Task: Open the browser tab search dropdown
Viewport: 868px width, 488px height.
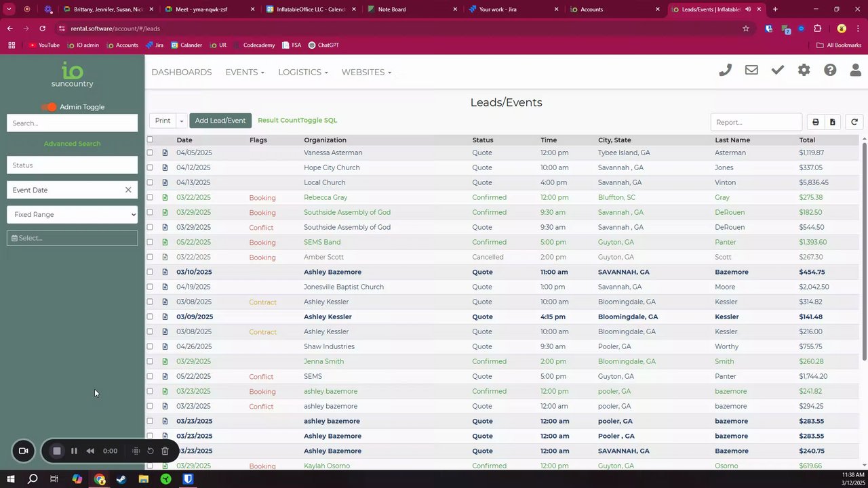Action: click(x=9, y=9)
